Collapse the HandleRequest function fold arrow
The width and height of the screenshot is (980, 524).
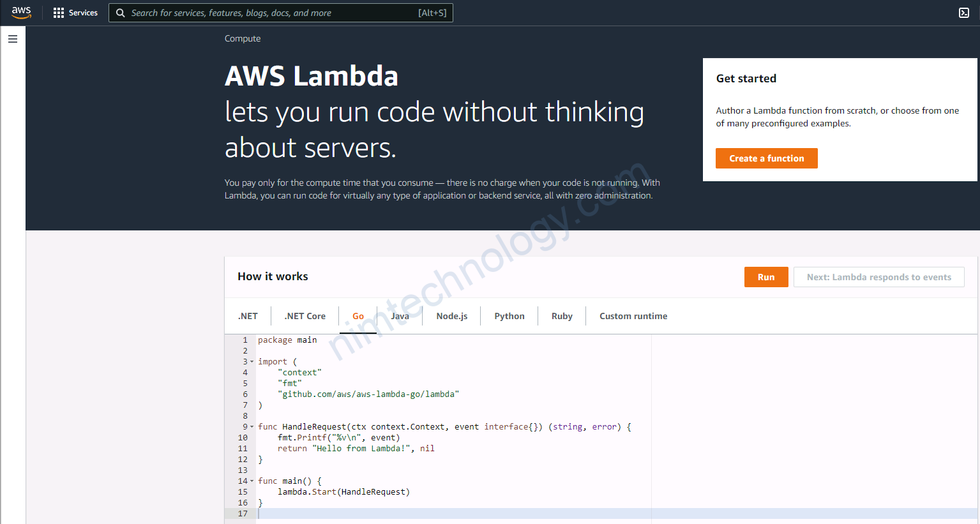coord(252,427)
